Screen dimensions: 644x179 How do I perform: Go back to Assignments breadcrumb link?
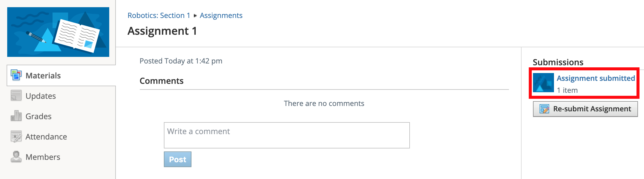point(221,16)
